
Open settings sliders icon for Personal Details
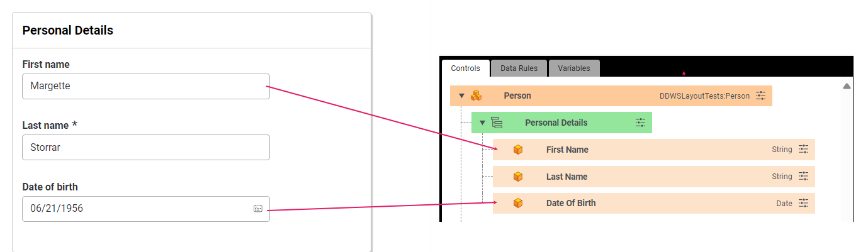coord(641,123)
